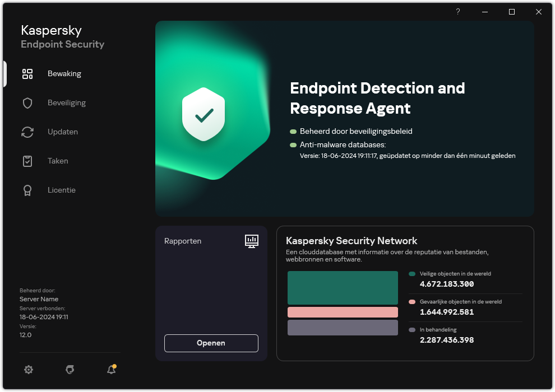Click the pink dangerous objects bar
The width and height of the screenshot is (555, 392).
click(343, 312)
